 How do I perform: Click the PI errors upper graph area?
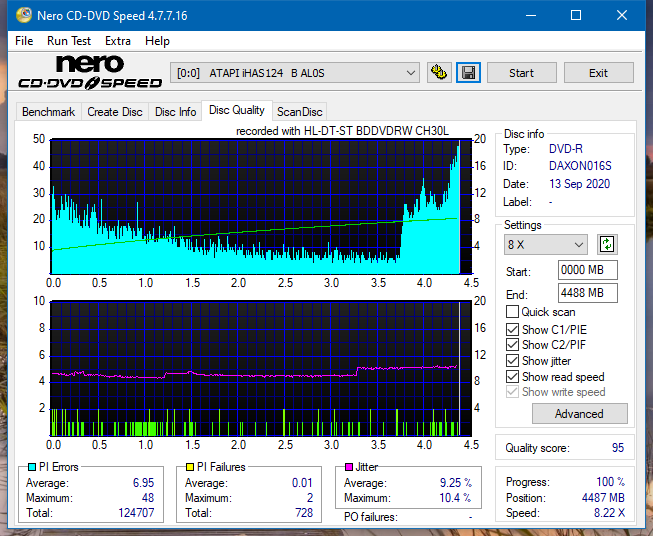coord(261,207)
